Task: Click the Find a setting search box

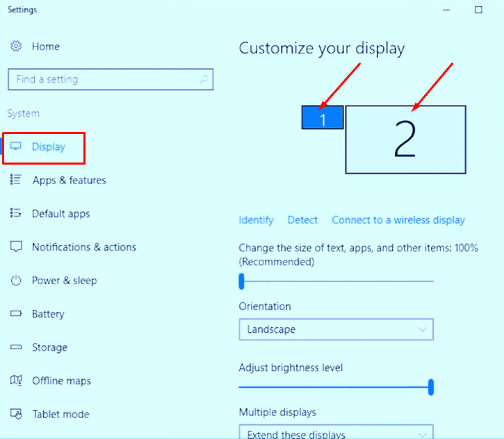Action: pos(111,79)
